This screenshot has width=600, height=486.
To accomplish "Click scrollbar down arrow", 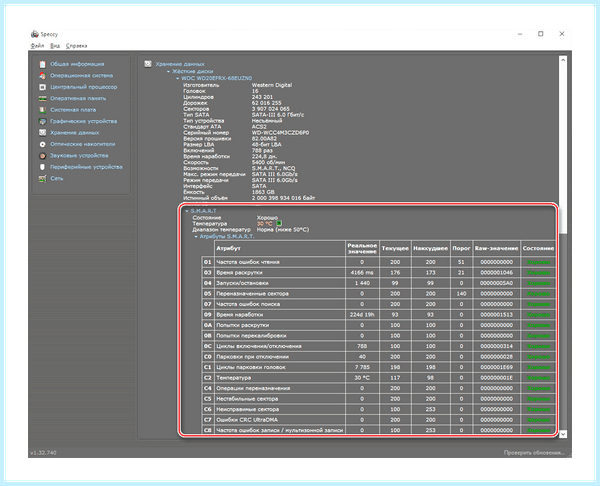I will [563, 434].
